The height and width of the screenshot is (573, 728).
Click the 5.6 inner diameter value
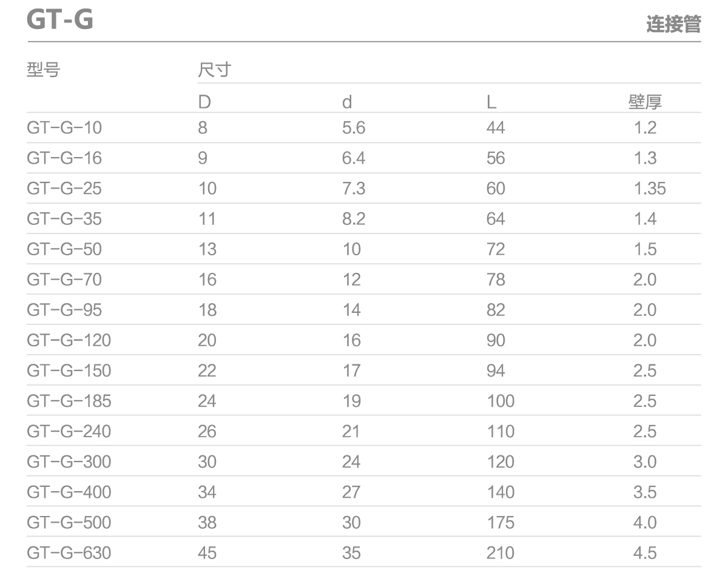(354, 127)
